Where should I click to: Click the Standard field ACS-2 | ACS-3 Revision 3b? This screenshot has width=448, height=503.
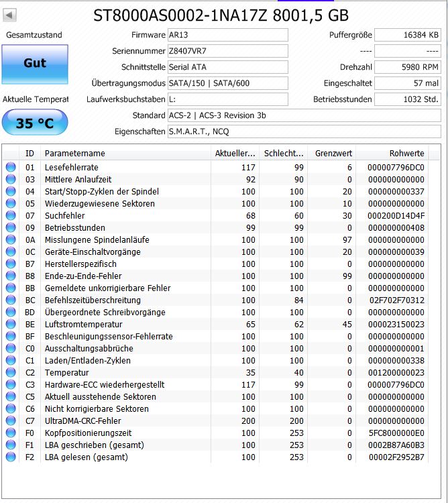pyautogui.click(x=304, y=115)
